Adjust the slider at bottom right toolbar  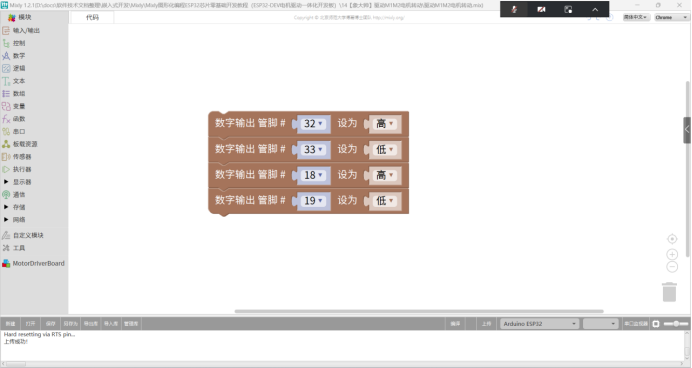[x=676, y=324]
